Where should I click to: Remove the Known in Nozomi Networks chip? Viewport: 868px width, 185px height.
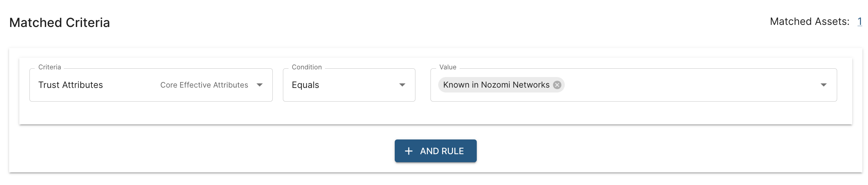point(557,85)
